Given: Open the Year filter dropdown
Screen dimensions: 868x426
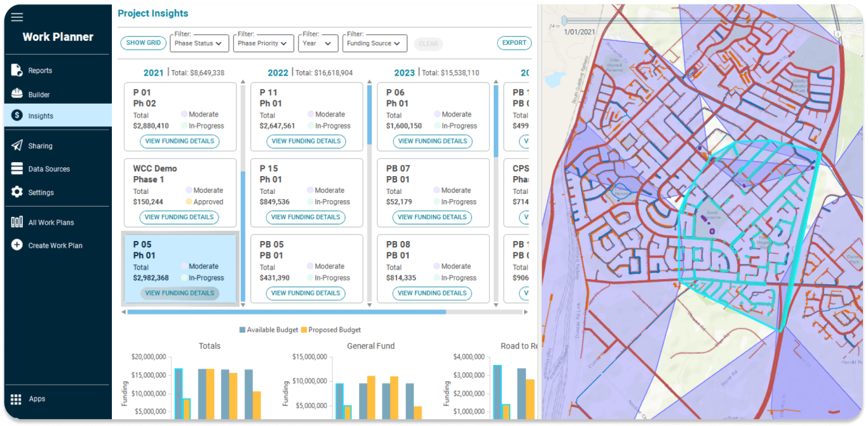Looking at the screenshot, I should pyautogui.click(x=318, y=43).
